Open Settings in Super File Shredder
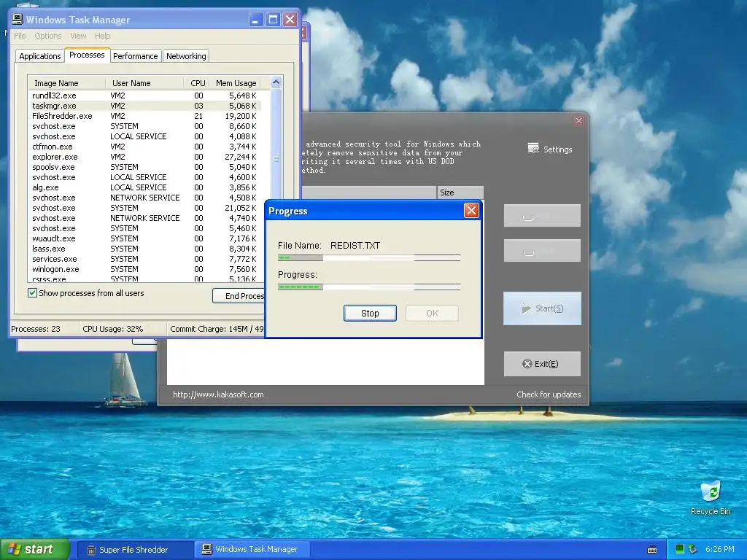The height and width of the screenshot is (560, 747). tap(550, 149)
